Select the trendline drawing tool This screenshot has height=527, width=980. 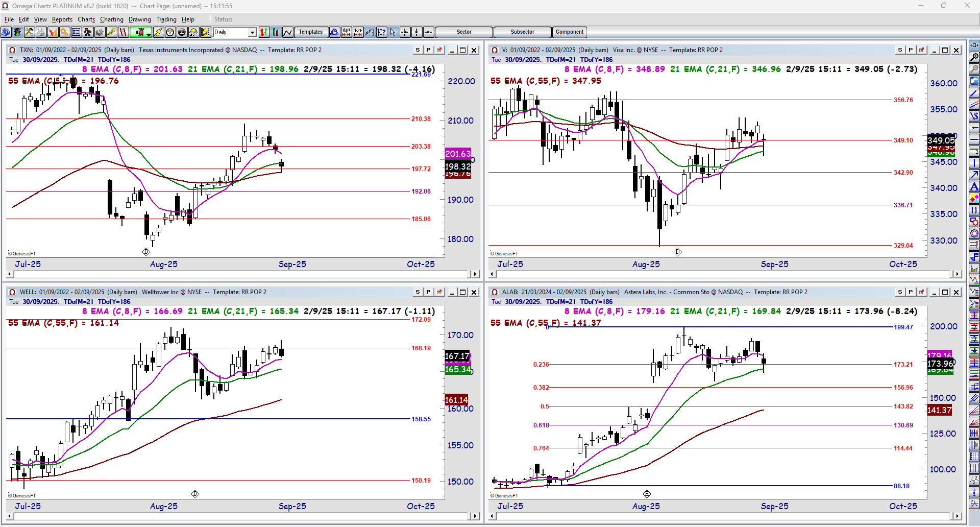[974, 93]
